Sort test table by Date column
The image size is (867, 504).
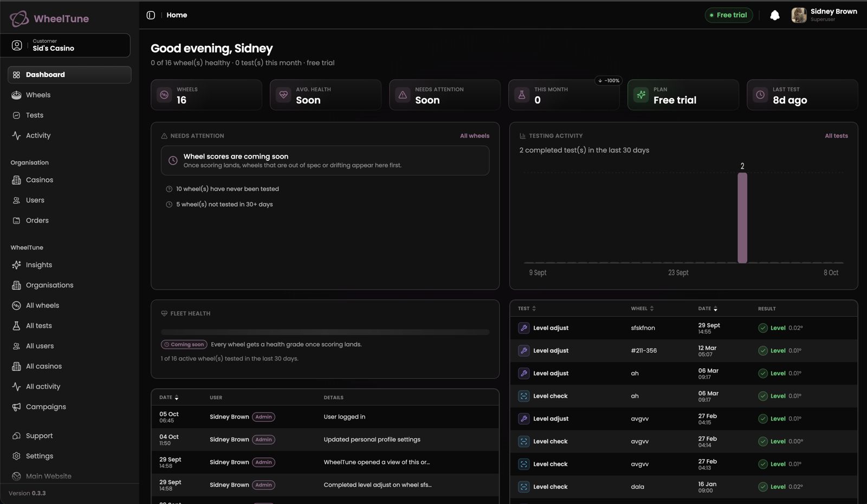click(x=708, y=309)
